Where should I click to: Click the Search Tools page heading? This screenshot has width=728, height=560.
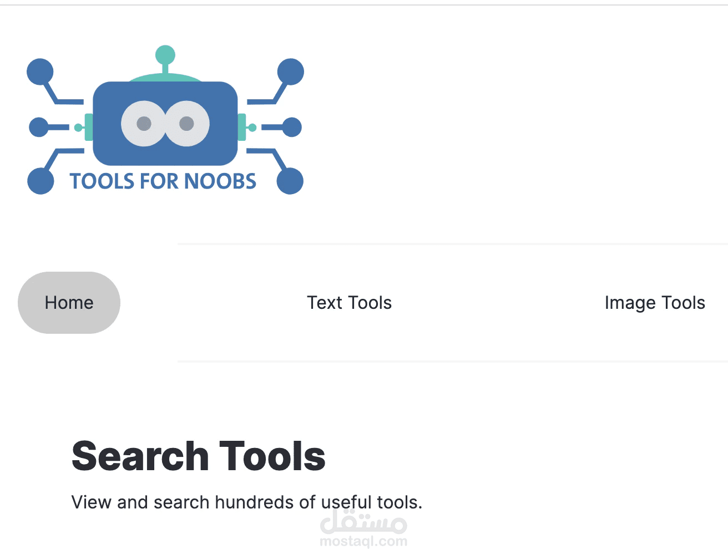[198, 455]
